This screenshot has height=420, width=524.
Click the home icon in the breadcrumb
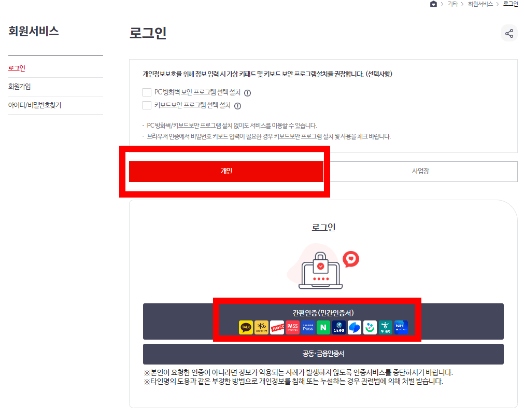[x=433, y=5]
